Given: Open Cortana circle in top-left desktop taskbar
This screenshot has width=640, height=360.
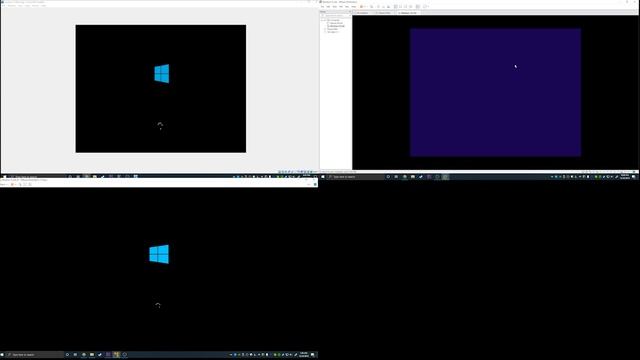Looking at the screenshot, I should pyautogui.click(x=70, y=177).
